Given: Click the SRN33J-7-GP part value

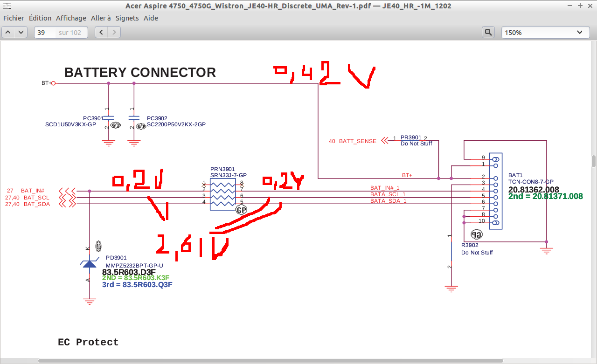Looking at the screenshot, I should [229, 175].
